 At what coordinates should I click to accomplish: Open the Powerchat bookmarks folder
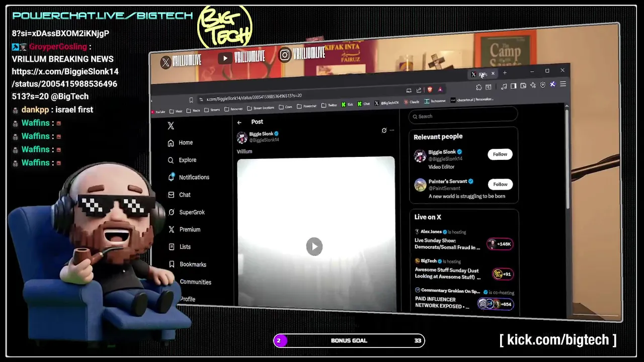point(307,106)
